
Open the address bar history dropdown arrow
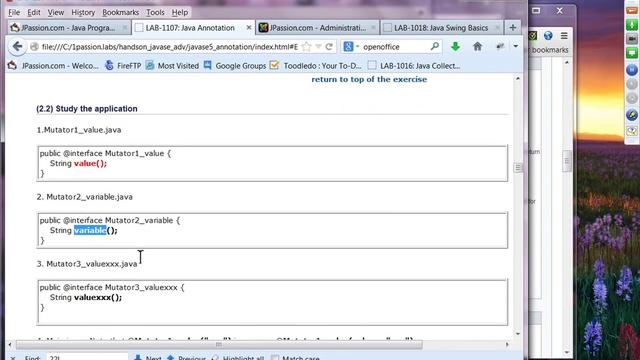(318, 47)
